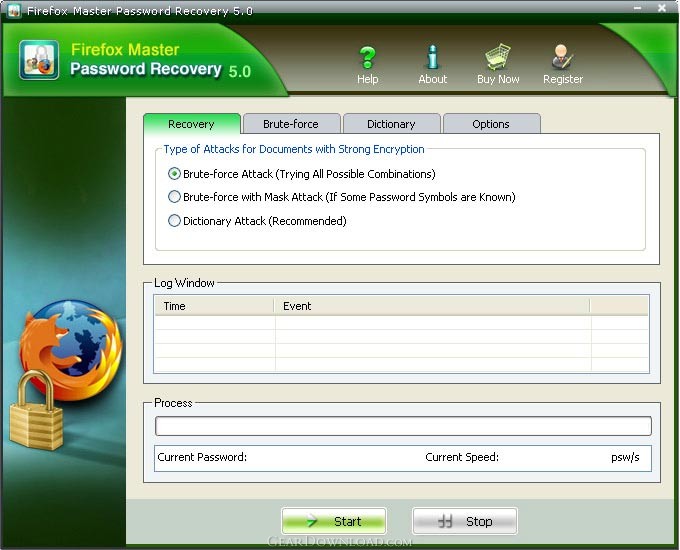Click the About text label
This screenshot has height=550, width=680.
pyautogui.click(x=432, y=79)
